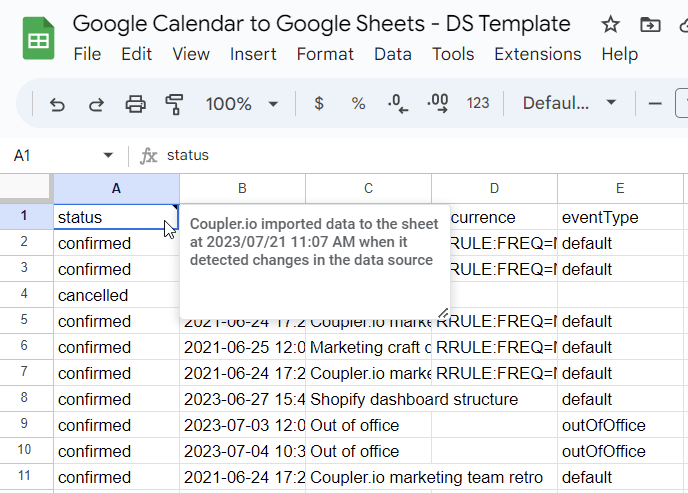This screenshot has width=688, height=493.
Task: Format as percent
Action: coord(358,104)
